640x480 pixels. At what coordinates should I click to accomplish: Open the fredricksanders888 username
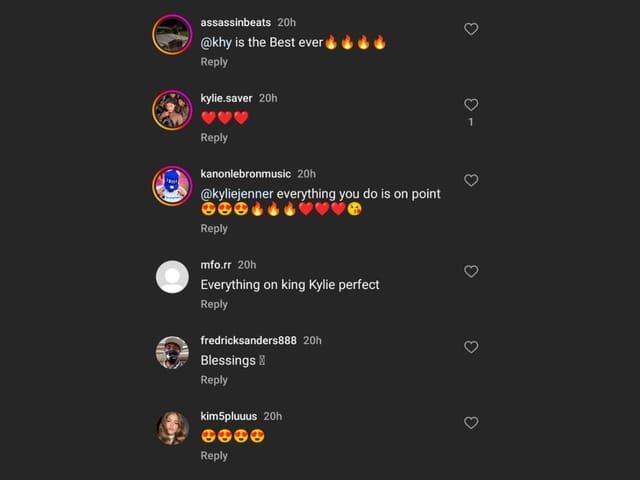point(248,340)
